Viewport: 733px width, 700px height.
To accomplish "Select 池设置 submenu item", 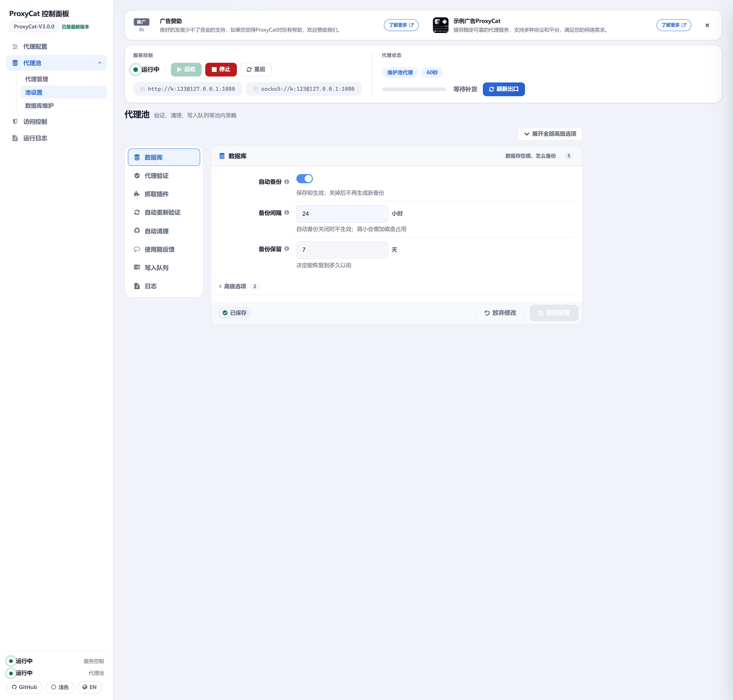I will pyautogui.click(x=63, y=92).
